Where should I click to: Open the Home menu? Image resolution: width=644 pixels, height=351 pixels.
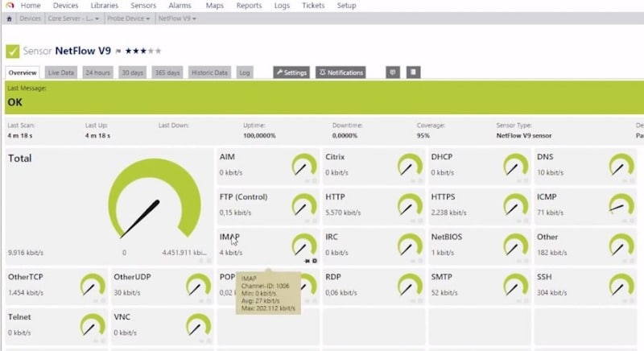[31, 6]
